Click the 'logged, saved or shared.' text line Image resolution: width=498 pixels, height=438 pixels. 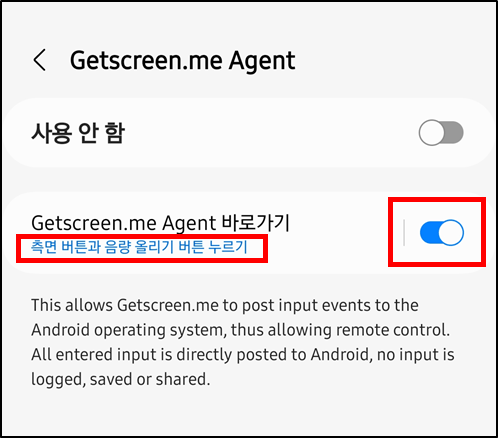pos(121,379)
